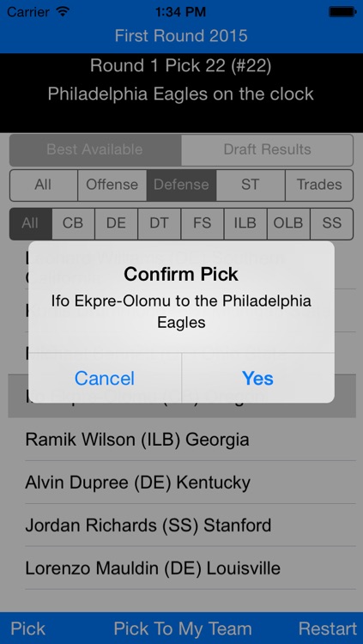Cancel the Confirm Pick dialog
363x644 pixels.
point(105,378)
